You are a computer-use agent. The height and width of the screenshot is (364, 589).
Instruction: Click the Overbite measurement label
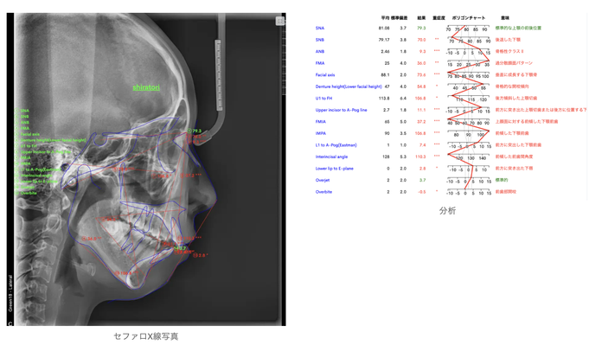323,192
